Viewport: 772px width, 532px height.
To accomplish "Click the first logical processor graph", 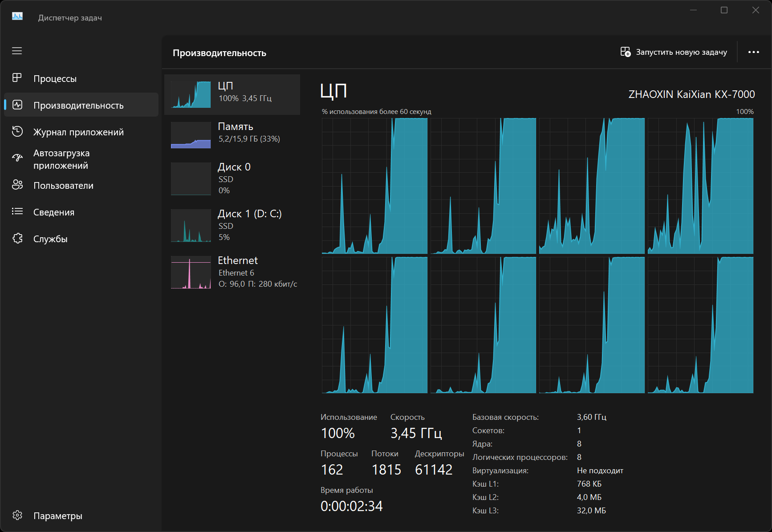I will [374, 186].
